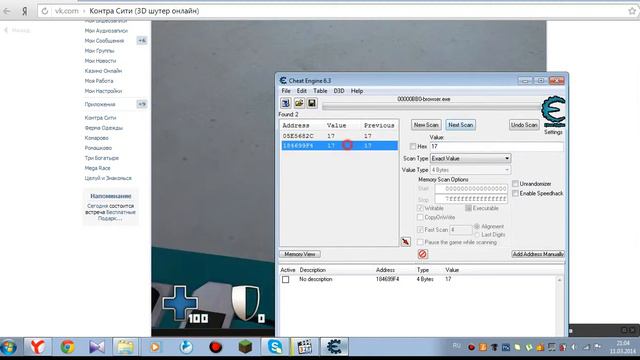The width and height of the screenshot is (640, 360).
Task: Click the blue health cross icon in game
Action: click(180, 302)
